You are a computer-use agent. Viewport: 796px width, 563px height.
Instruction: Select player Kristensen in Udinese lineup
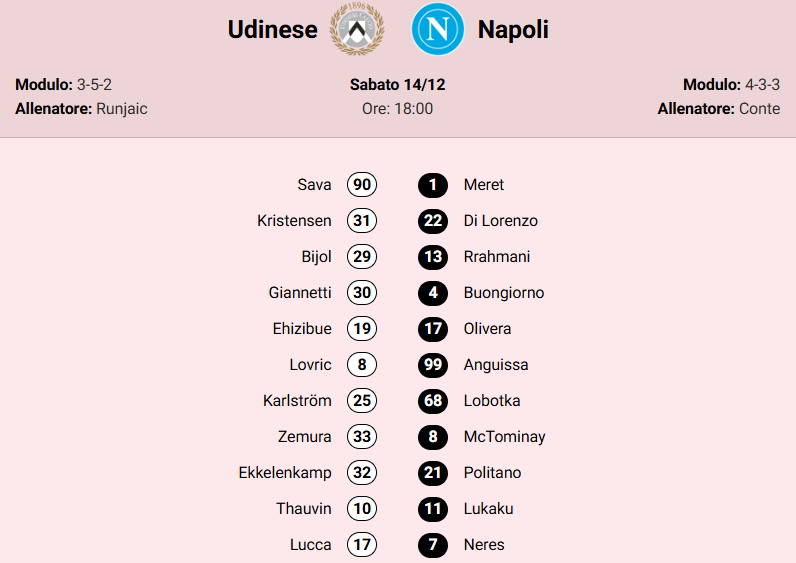294,221
